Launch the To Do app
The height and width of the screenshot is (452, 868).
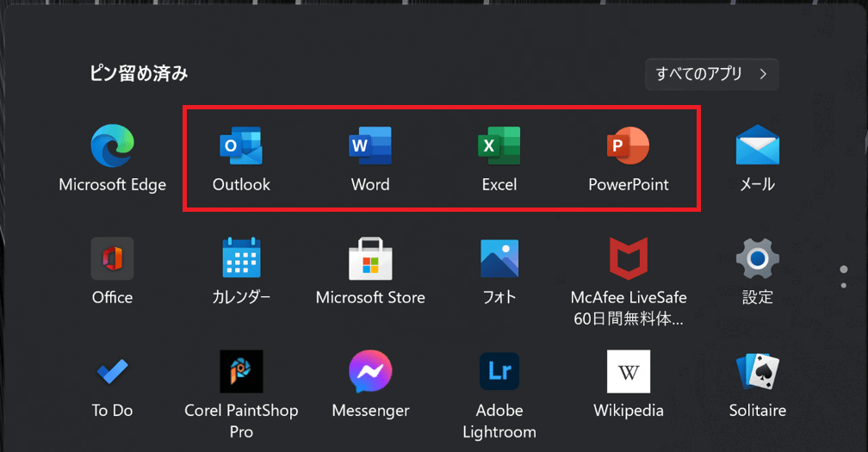coord(112,371)
